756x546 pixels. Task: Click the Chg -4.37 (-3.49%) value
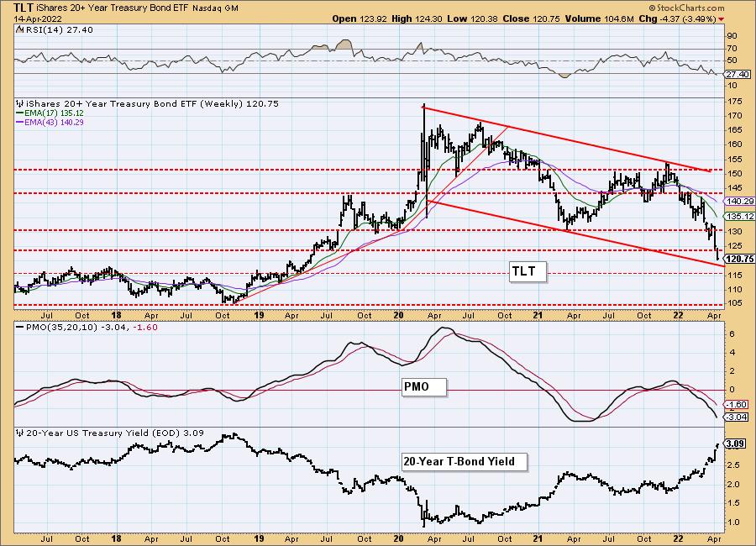[x=678, y=18]
